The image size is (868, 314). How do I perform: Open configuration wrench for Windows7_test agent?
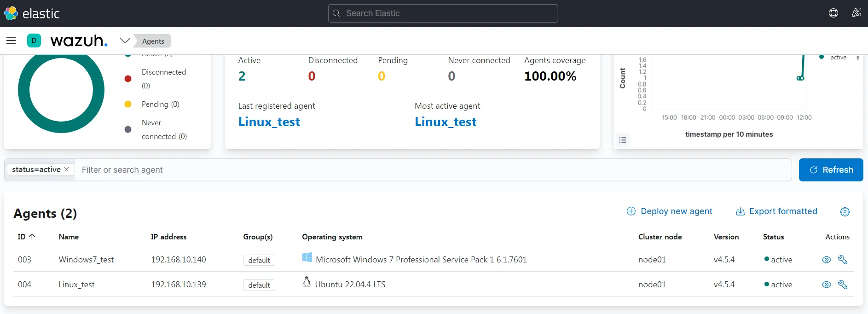coord(843,260)
